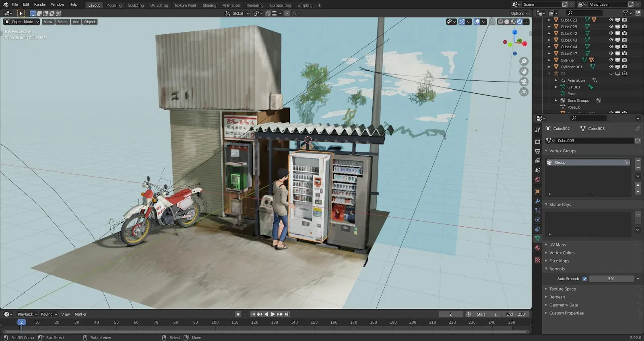Select wireframe viewport shading
Viewport: 644px width, 341px height.
(x=500, y=22)
